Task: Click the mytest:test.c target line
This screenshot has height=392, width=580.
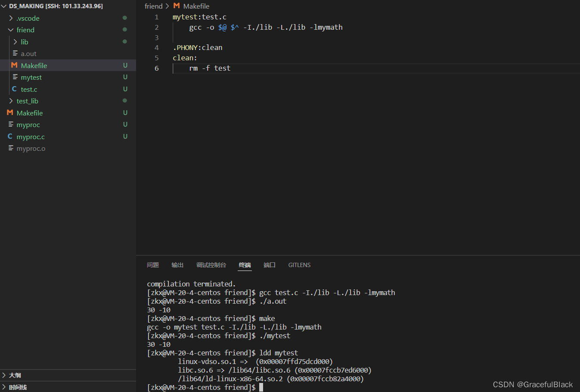Action: pyautogui.click(x=199, y=17)
